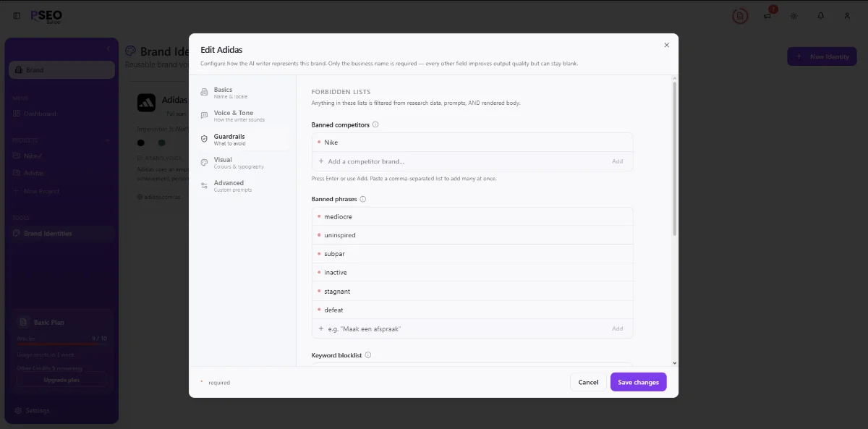Image resolution: width=868 pixels, height=429 pixels.
Task: Collapse the left sidebar with chevron arrow
Action: click(109, 48)
